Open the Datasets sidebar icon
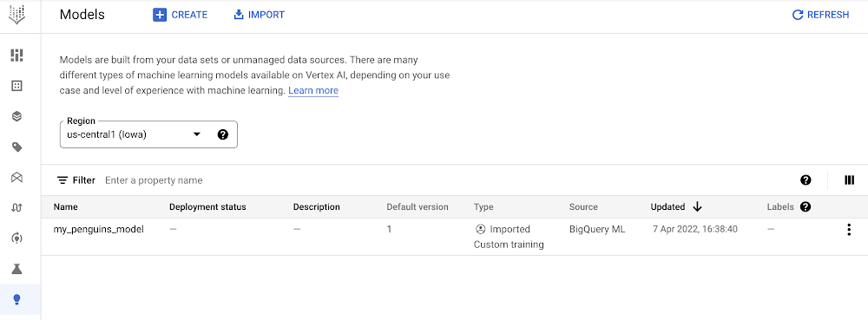The image size is (868, 320). coord(17,86)
